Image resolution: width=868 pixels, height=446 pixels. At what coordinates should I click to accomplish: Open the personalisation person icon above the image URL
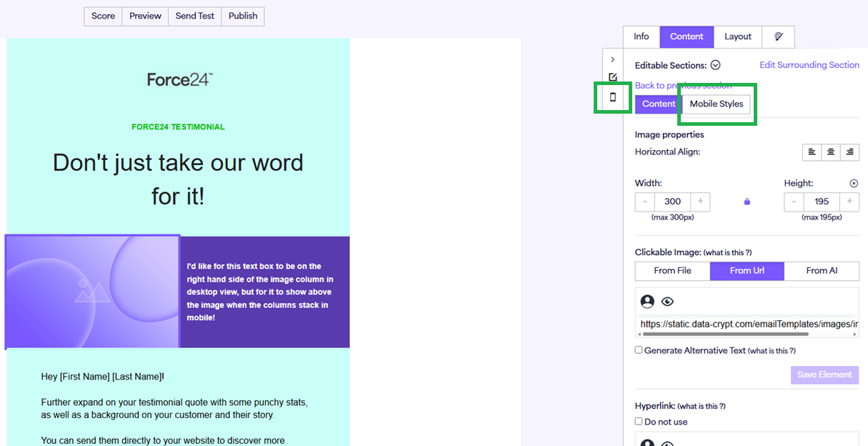coord(647,302)
